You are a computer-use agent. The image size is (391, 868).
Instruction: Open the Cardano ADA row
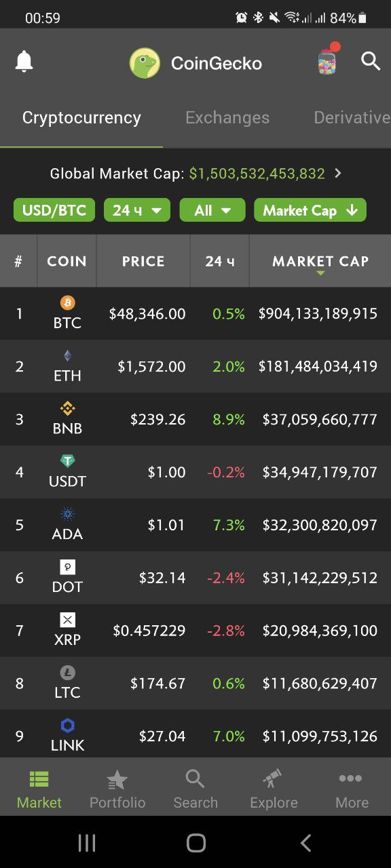[x=195, y=525]
